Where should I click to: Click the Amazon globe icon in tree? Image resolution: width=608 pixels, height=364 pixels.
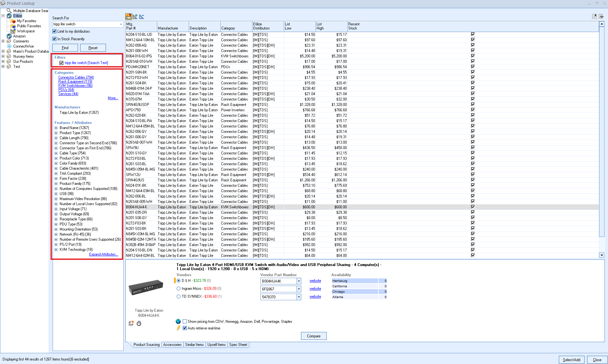pyautogui.click(x=9, y=36)
